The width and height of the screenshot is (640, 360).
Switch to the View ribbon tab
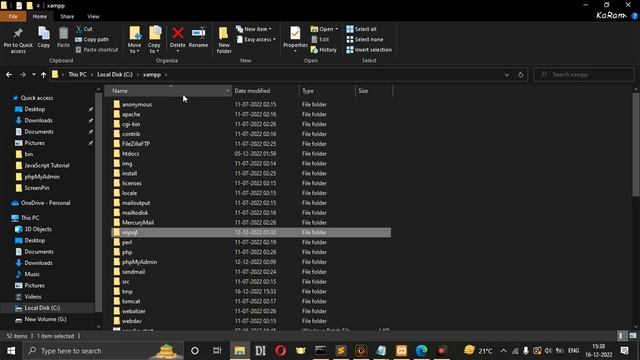click(93, 16)
